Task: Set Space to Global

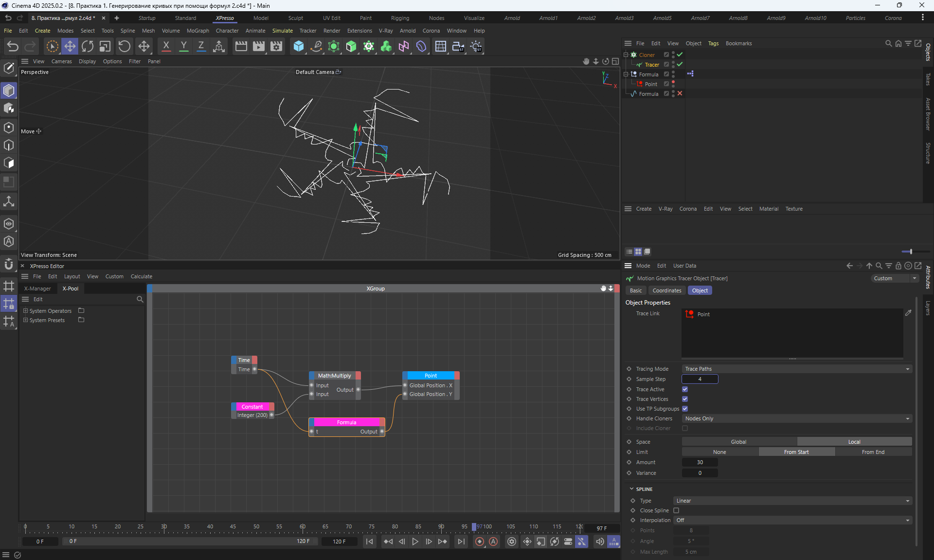Action: point(738,442)
